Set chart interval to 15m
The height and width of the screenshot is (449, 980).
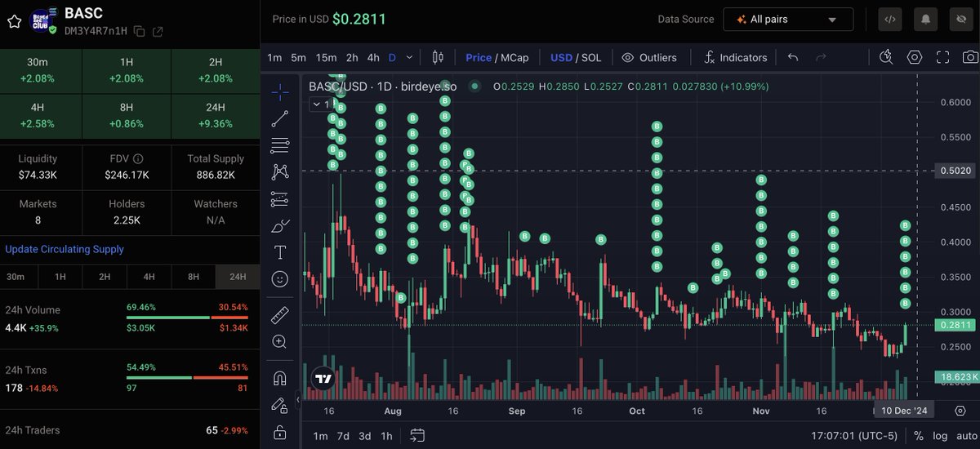[x=326, y=57]
